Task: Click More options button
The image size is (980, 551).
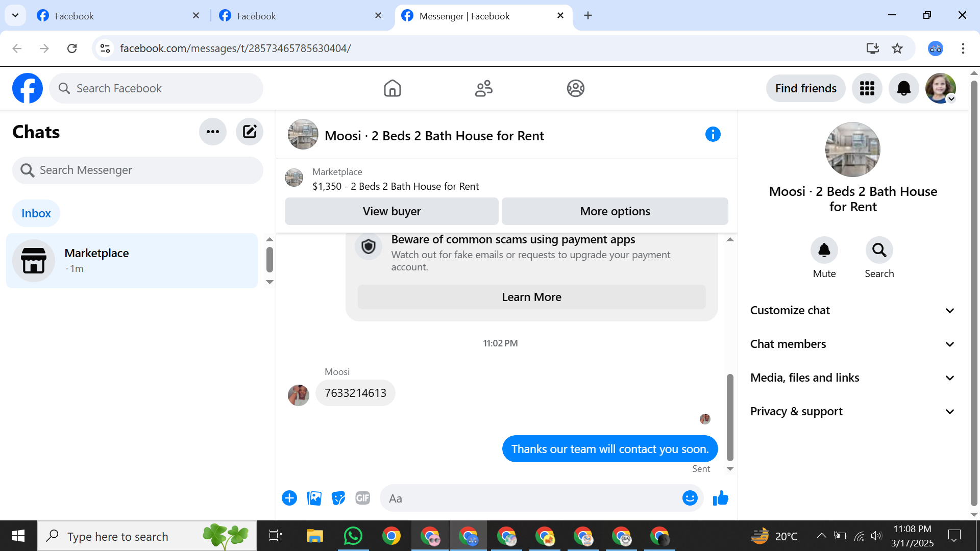Action: 615,211
